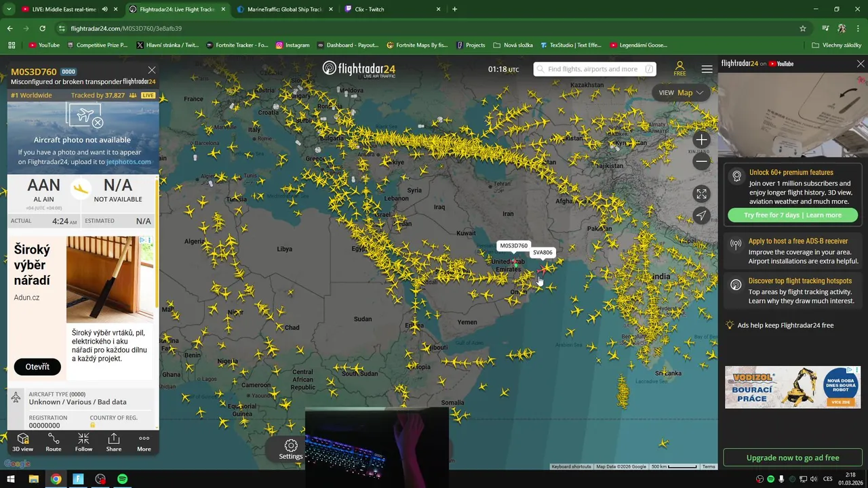Open the Instagram bookmark
Screen dimensions: 868x488
[292, 45]
